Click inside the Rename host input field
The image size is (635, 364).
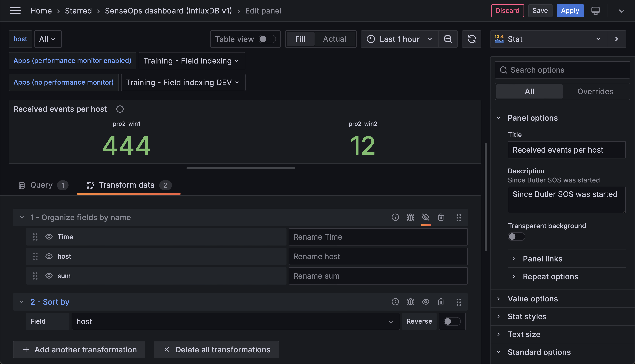(378, 256)
